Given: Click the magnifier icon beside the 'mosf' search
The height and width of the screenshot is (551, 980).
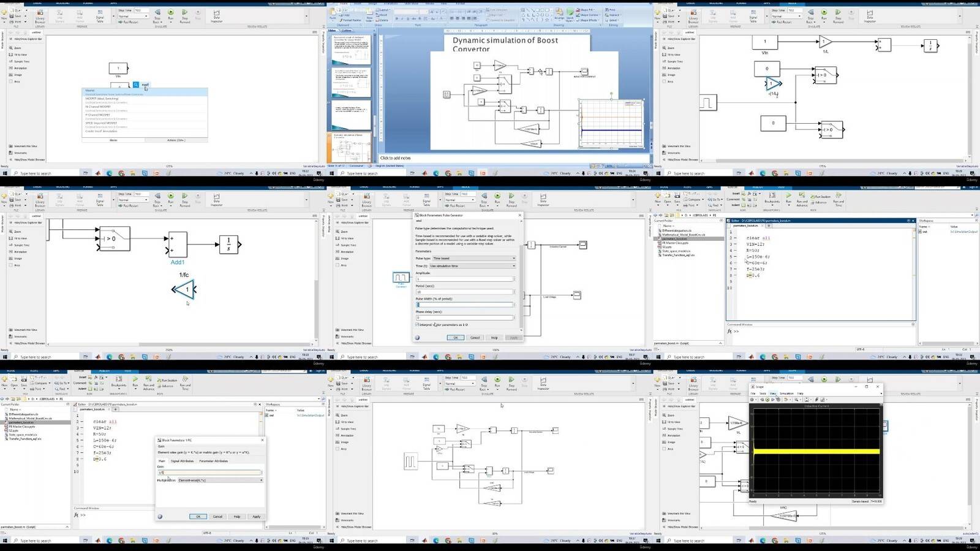Looking at the screenshot, I should 136,85.
